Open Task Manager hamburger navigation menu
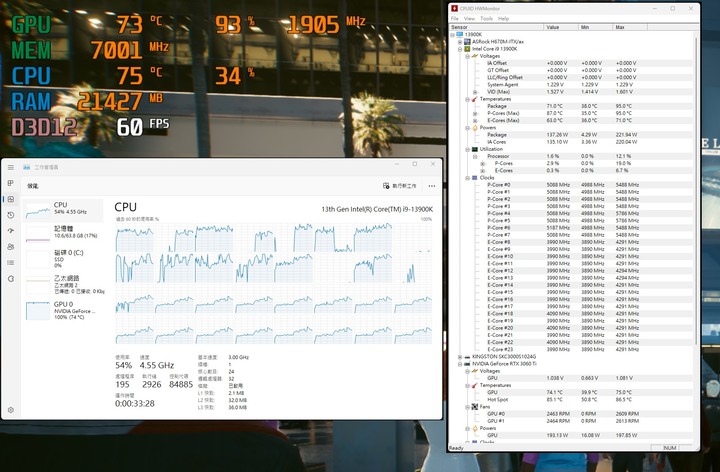720x472 pixels. [x=11, y=168]
